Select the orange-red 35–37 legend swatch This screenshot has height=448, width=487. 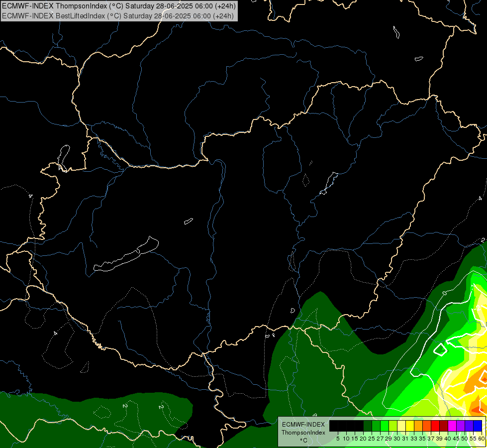pos(427,426)
